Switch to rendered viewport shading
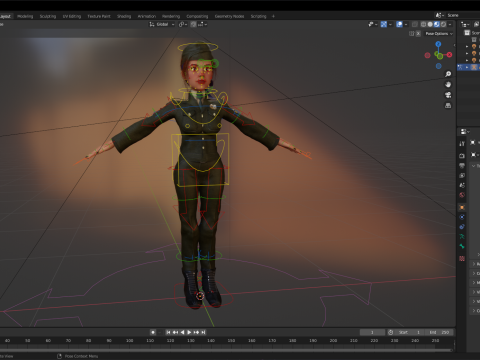Viewport: 480px width, 360px height. coord(443,24)
